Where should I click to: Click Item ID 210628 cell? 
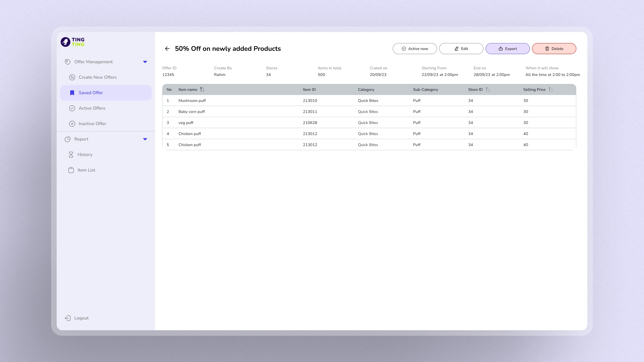click(x=310, y=123)
